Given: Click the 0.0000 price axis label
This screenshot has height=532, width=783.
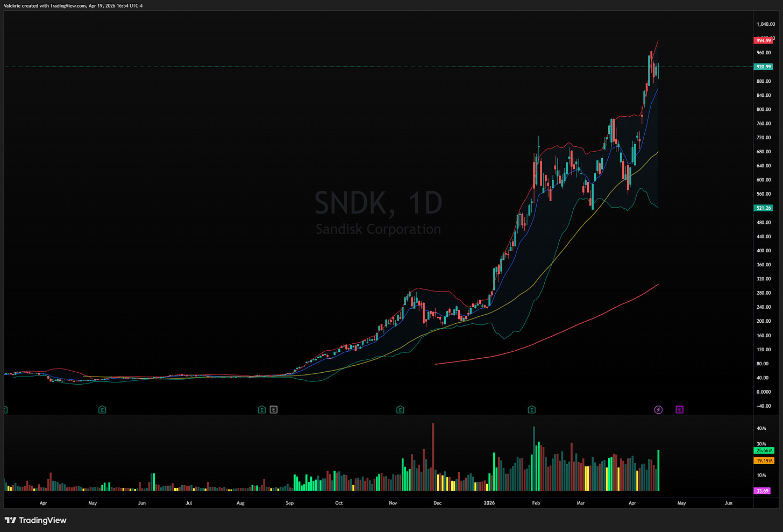Looking at the screenshot, I should coord(764,392).
